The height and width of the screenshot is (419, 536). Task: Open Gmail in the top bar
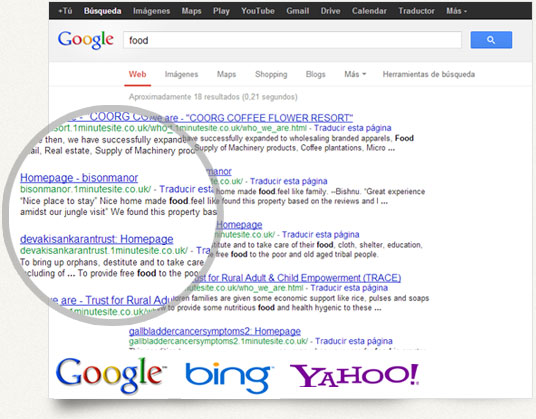pyautogui.click(x=298, y=11)
